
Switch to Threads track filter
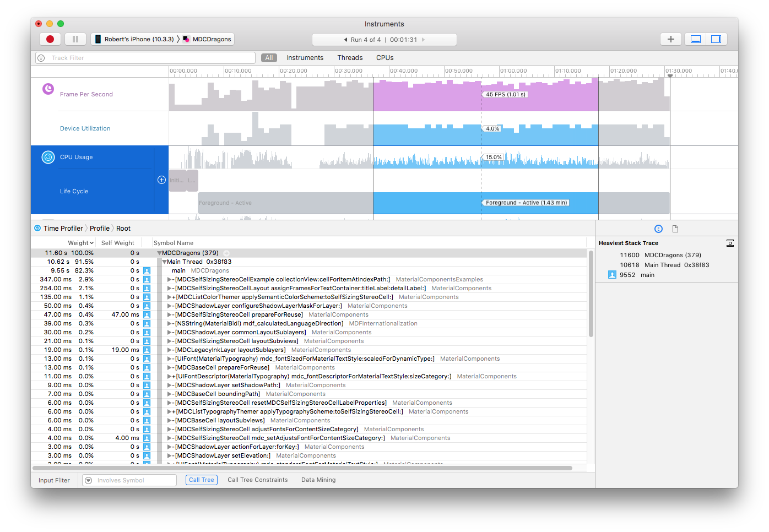point(350,58)
